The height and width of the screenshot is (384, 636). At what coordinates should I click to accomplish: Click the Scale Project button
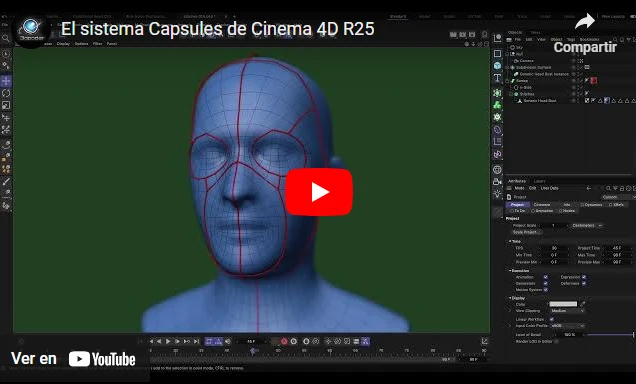(526, 232)
